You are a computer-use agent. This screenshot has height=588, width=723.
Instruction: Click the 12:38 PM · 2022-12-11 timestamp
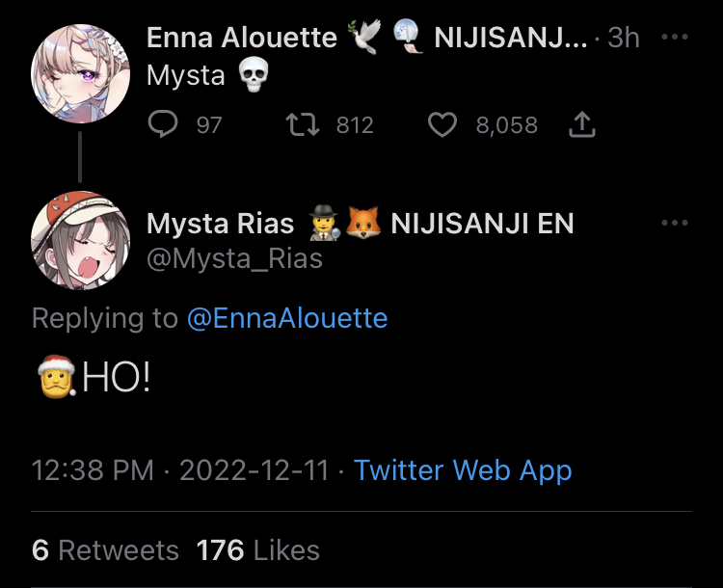click(x=180, y=470)
